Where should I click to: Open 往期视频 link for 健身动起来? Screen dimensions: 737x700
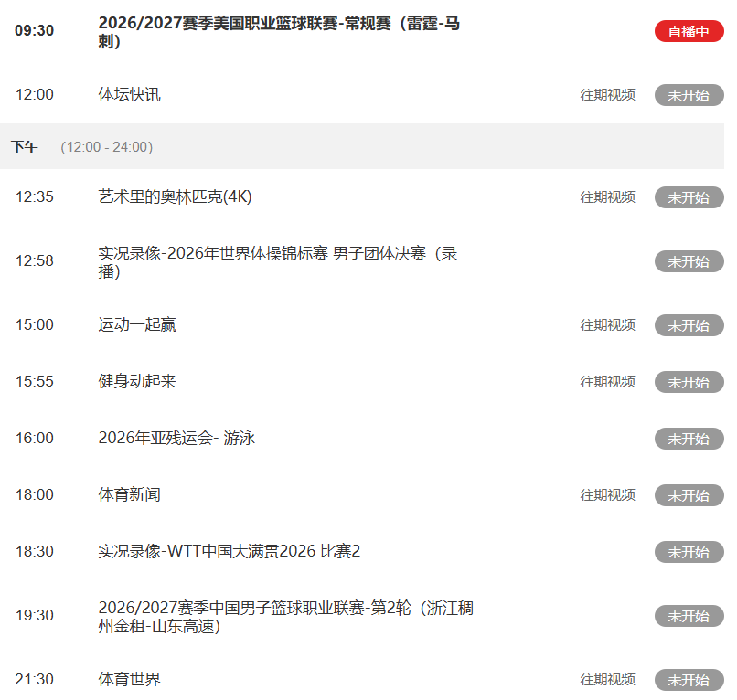(x=608, y=381)
